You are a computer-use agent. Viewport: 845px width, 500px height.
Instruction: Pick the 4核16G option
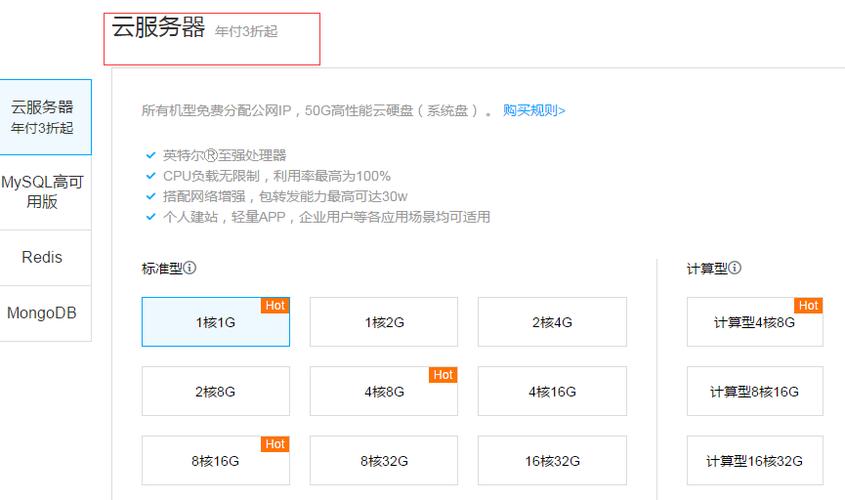552,391
